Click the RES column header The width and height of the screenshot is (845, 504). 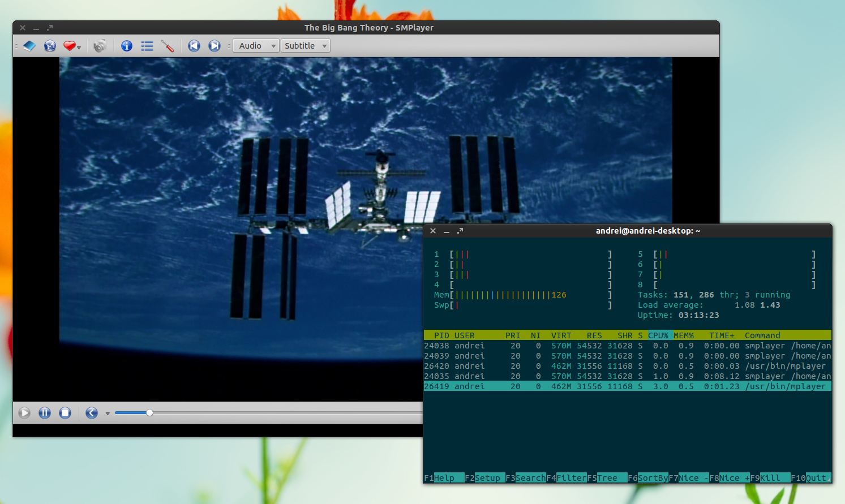click(x=594, y=335)
